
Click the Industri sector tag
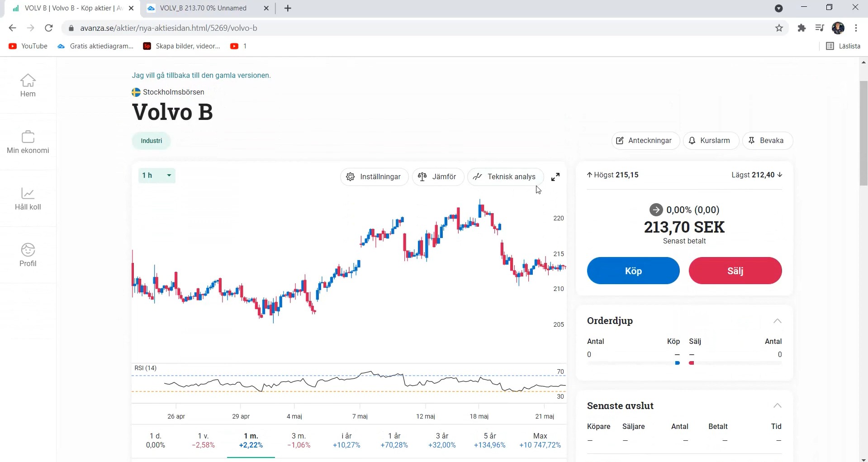pyautogui.click(x=151, y=141)
